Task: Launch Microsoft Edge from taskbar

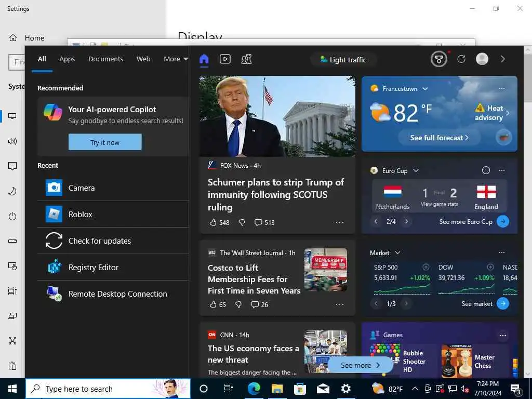Action: pyautogui.click(x=254, y=389)
